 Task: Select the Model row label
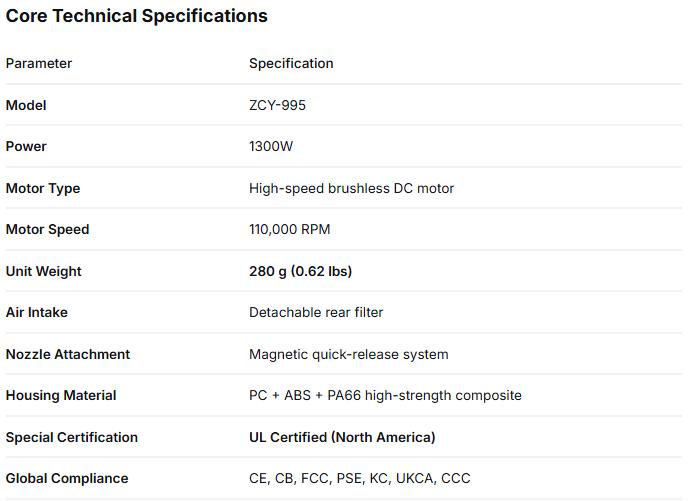(26, 105)
